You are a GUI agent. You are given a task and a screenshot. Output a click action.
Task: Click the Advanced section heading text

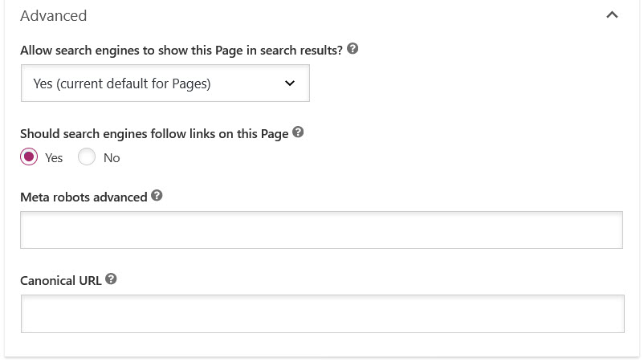(53, 16)
